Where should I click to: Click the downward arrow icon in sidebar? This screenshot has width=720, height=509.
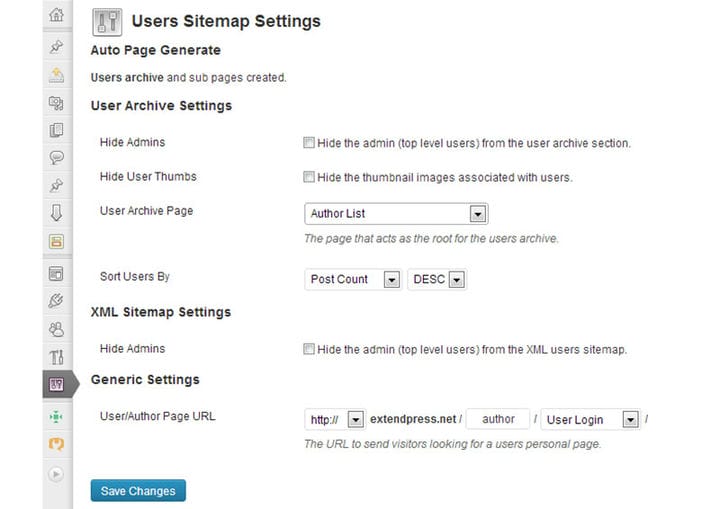tap(56, 213)
